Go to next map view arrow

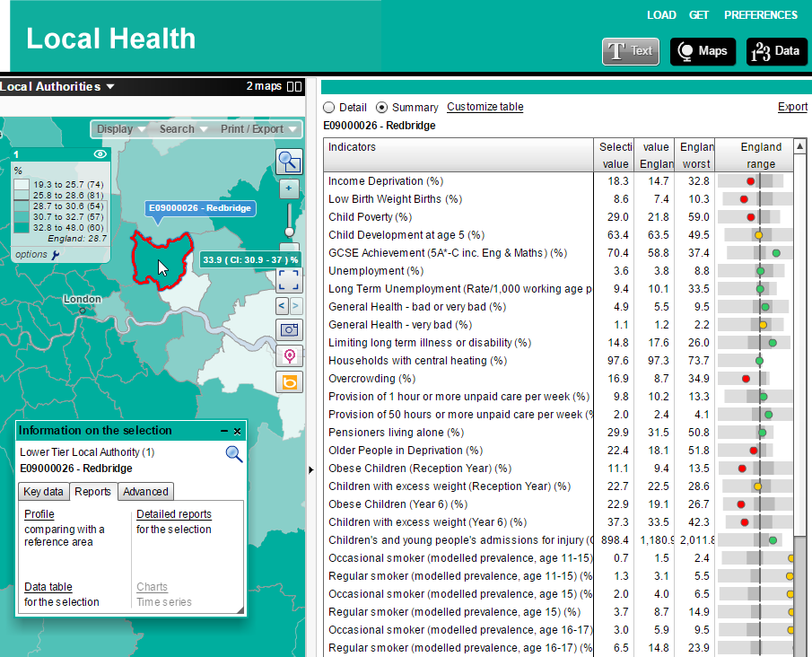(x=295, y=305)
